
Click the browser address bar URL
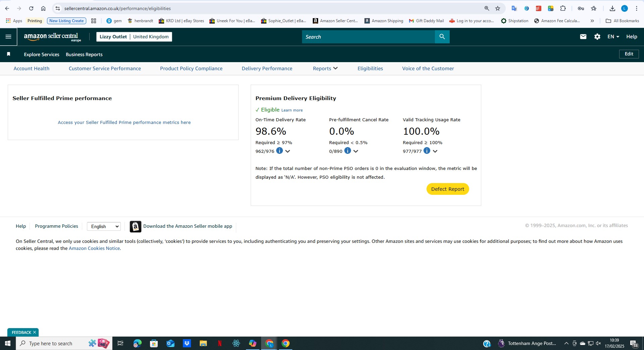[117, 8]
